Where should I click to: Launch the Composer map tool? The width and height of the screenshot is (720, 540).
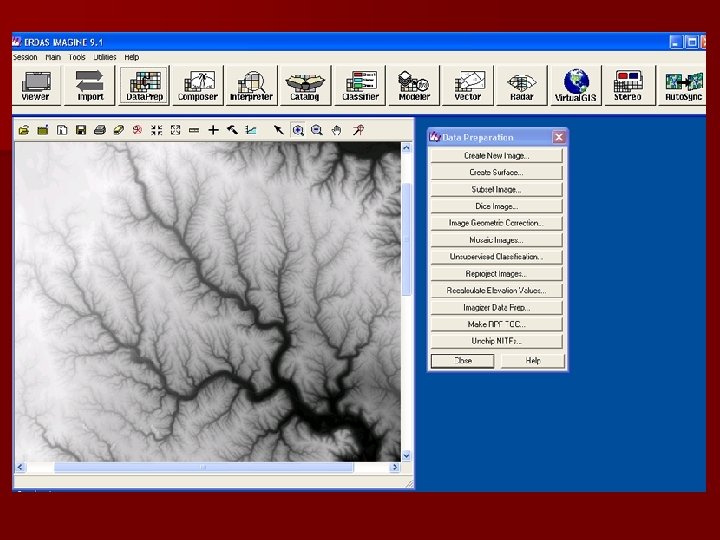197,84
